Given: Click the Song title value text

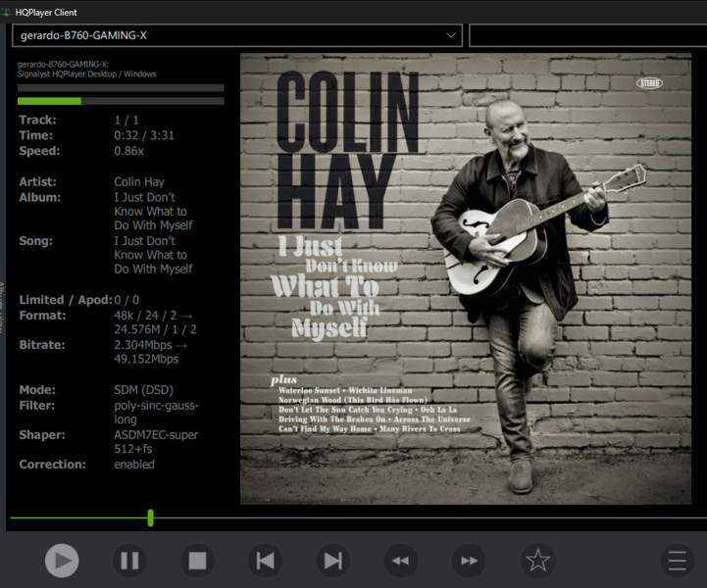Looking at the screenshot, I should pos(153,255).
